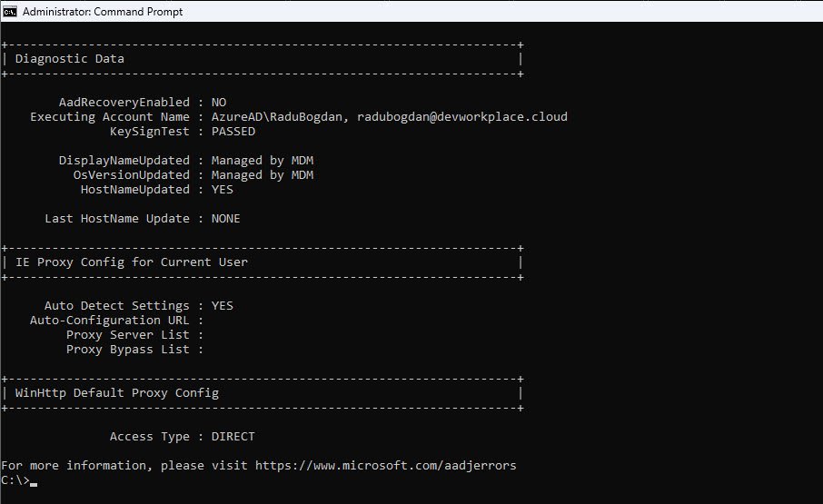Click the Access Type DIRECT value
The image size is (823, 504).
[x=233, y=437]
